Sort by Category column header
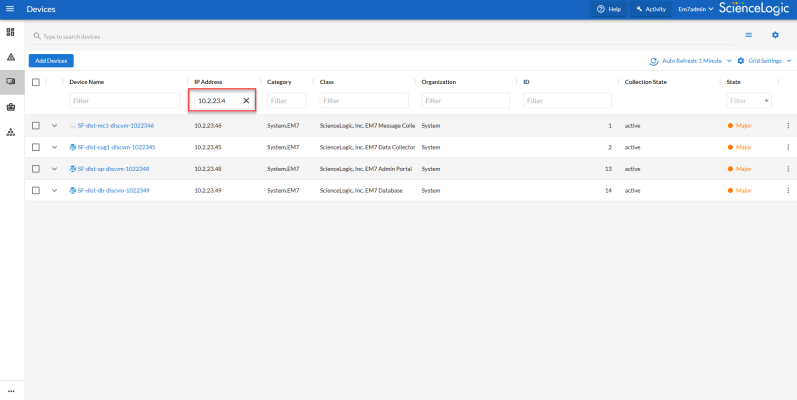This screenshot has width=797, height=400. [279, 82]
